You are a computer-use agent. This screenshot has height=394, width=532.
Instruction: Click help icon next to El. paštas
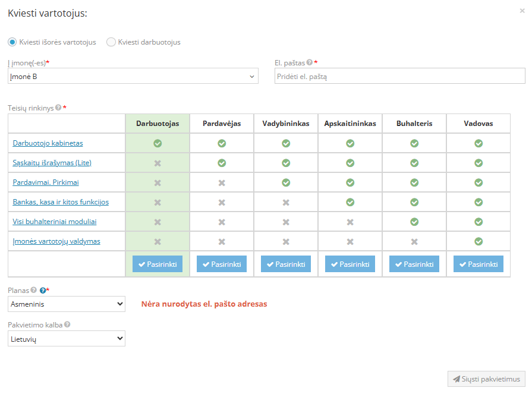coord(310,62)
